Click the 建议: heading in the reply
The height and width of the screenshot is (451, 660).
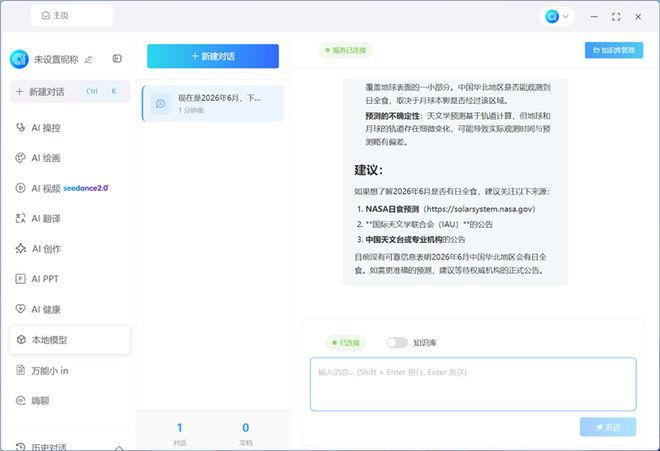(x=369, y=170)
